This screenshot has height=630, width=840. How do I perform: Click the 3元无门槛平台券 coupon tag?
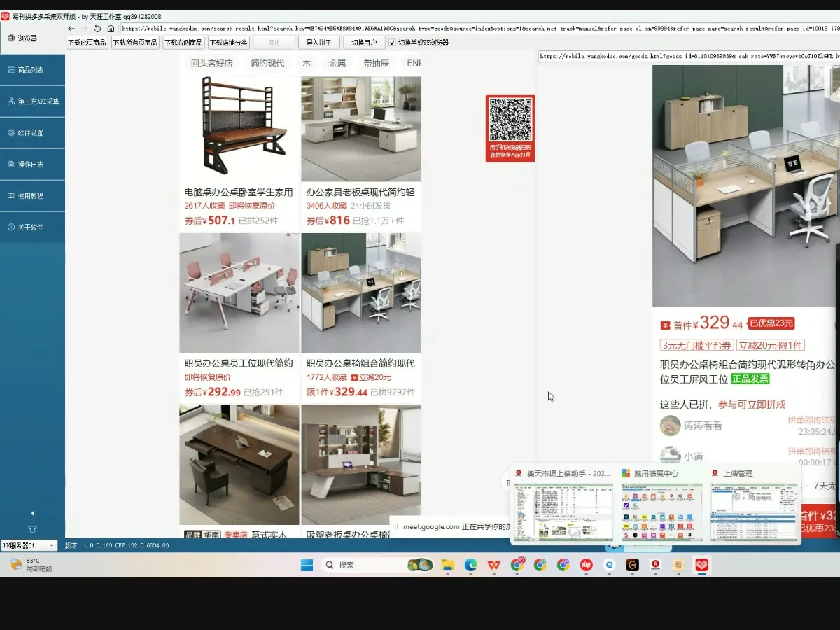(x=697, y=345)
